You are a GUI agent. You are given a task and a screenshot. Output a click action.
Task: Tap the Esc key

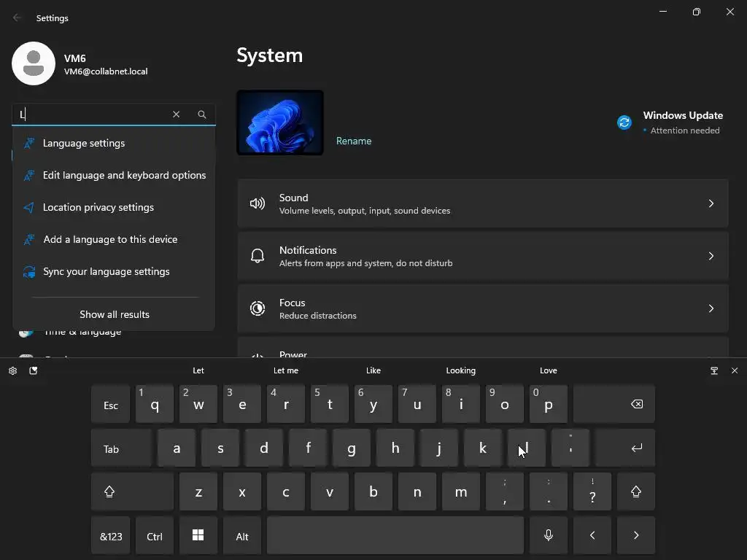pyautogui.click(x=111, y=404)
